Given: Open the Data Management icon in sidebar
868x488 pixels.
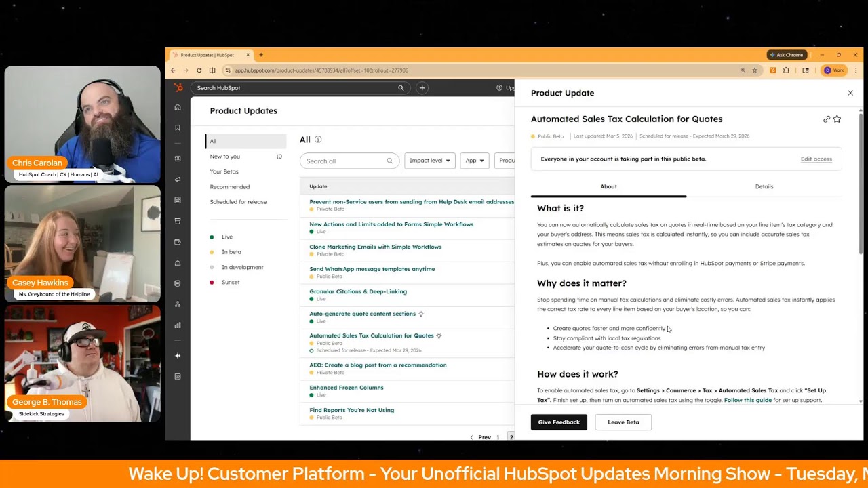Looking at the screenshot, I should pyautogui.click(x=178, y=283).
